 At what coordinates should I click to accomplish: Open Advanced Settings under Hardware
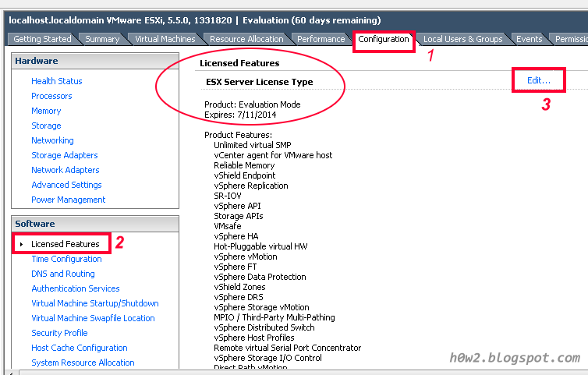point(66,185)
